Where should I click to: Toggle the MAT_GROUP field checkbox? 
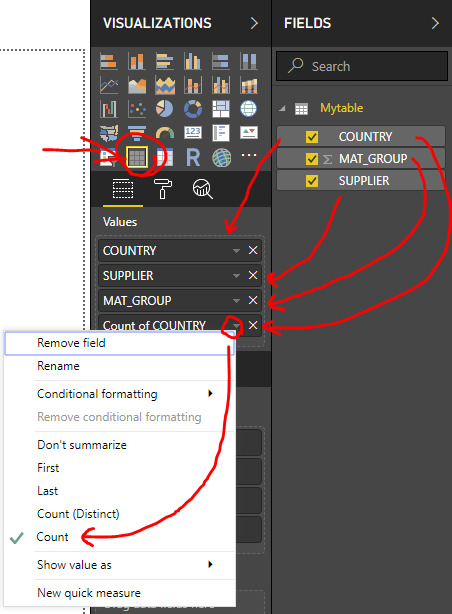point(312,159)
